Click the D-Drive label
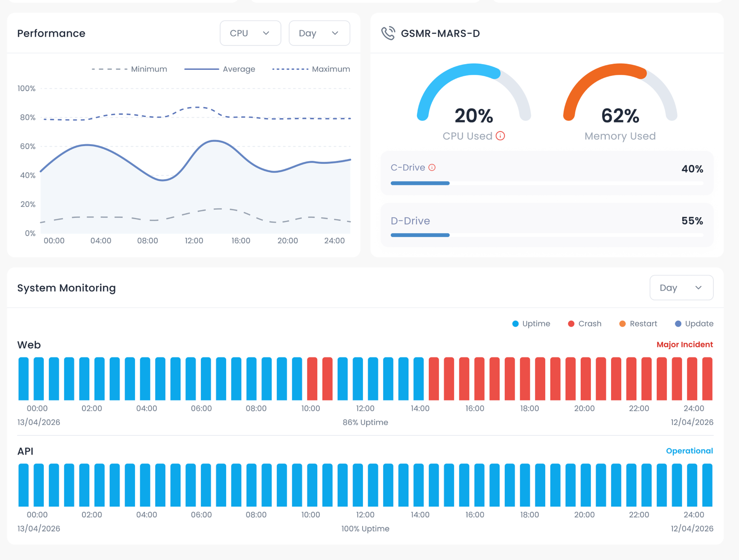Screen dimensions: 739x560 click(410, 221)
